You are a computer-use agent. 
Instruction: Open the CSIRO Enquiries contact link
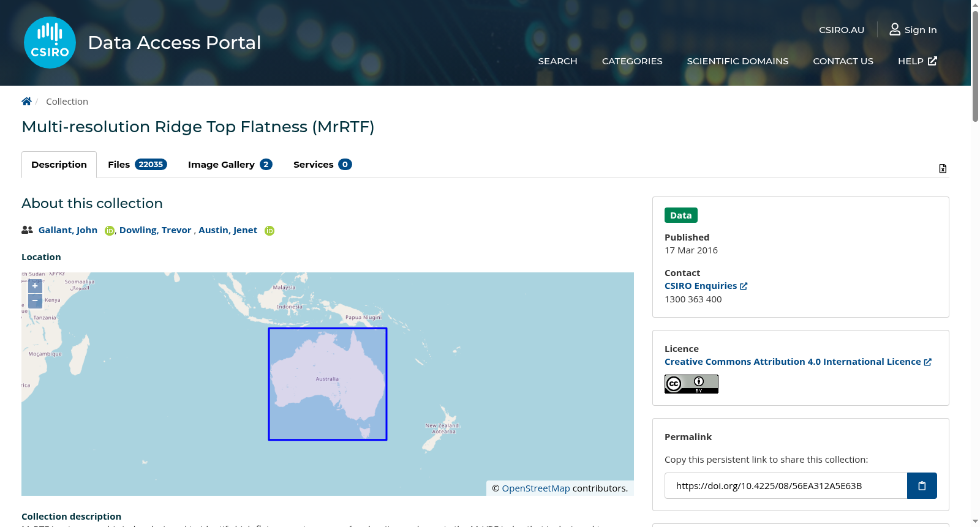point(706,286)
